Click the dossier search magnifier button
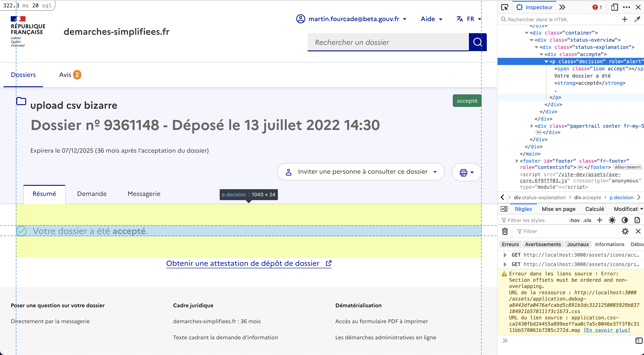Image resolution: width=644 pixels, height=355 pixels. (477, 42)
